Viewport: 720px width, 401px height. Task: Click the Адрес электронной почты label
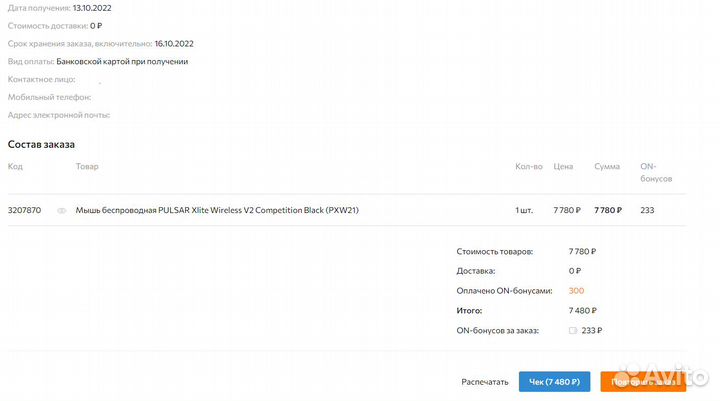click(x=59, y=115)
